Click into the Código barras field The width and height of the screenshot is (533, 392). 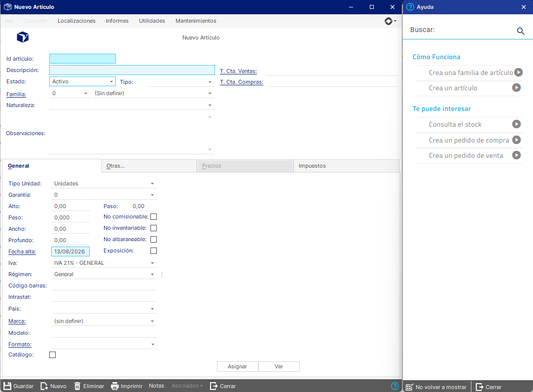[x=104, y=285]
